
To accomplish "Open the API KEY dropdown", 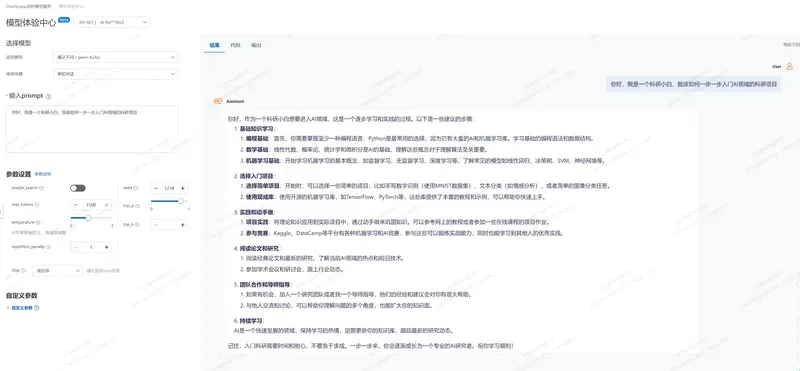I will coord(112,22).
